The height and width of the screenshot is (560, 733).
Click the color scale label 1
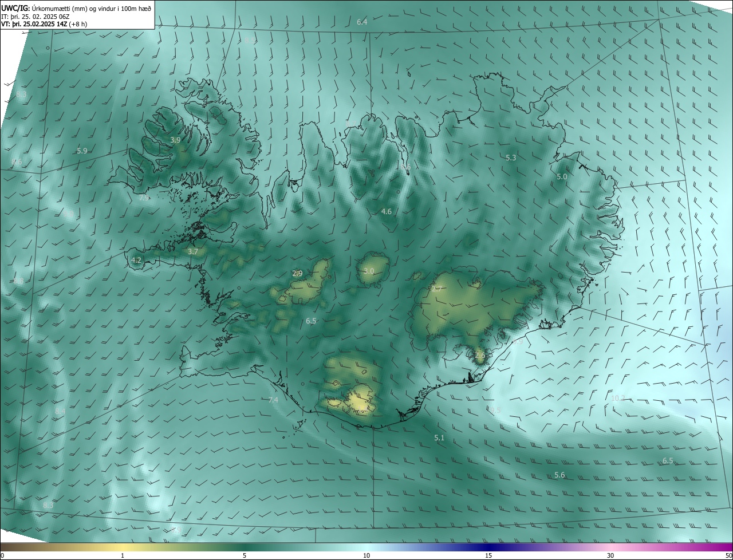(x=123, y=555)
